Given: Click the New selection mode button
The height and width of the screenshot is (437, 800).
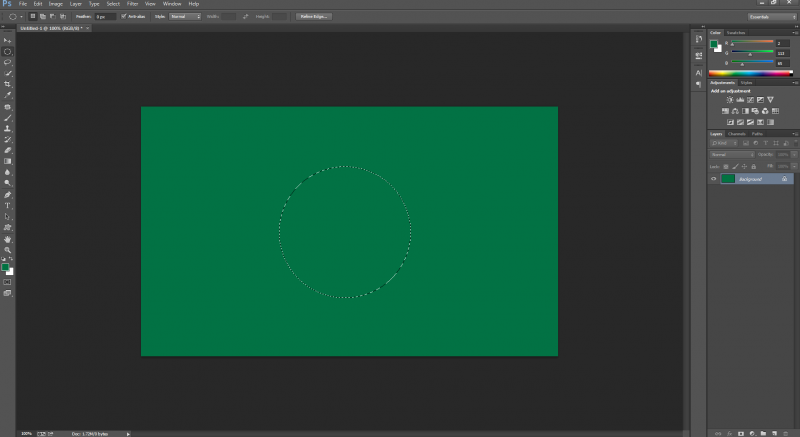Looking at the screenshot, I should point(32,16).
